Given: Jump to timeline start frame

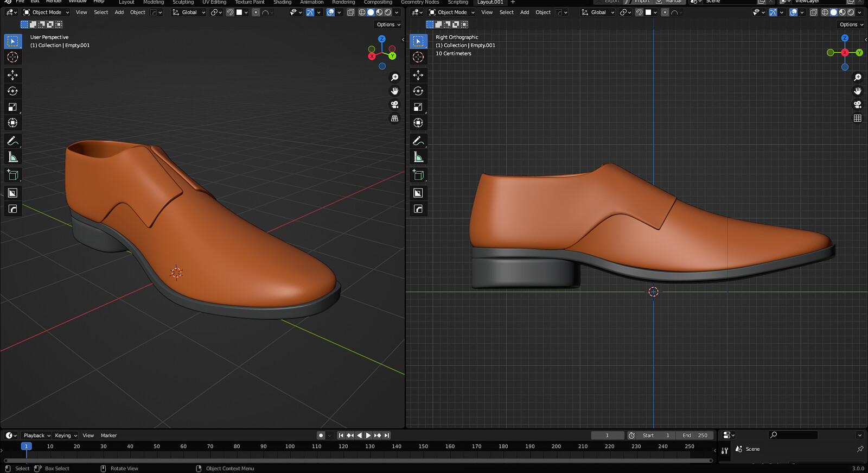Looking at the screenshot, I should tap(341, 436).
